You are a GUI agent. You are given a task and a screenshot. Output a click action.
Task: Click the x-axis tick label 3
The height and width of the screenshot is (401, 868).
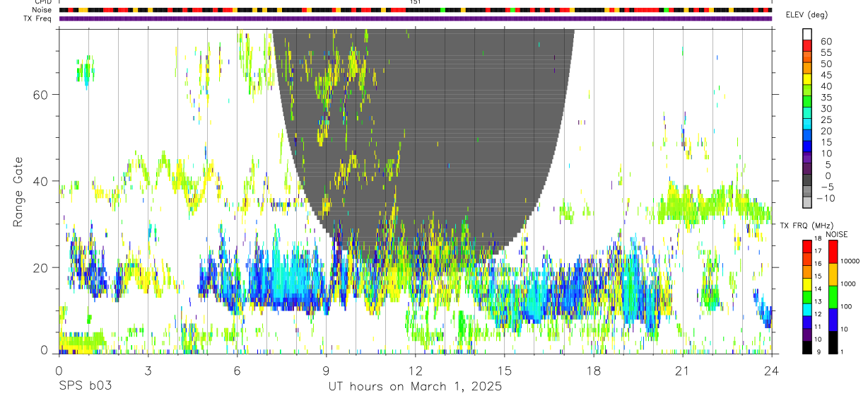pyautogui.click(x=148, y=371)
